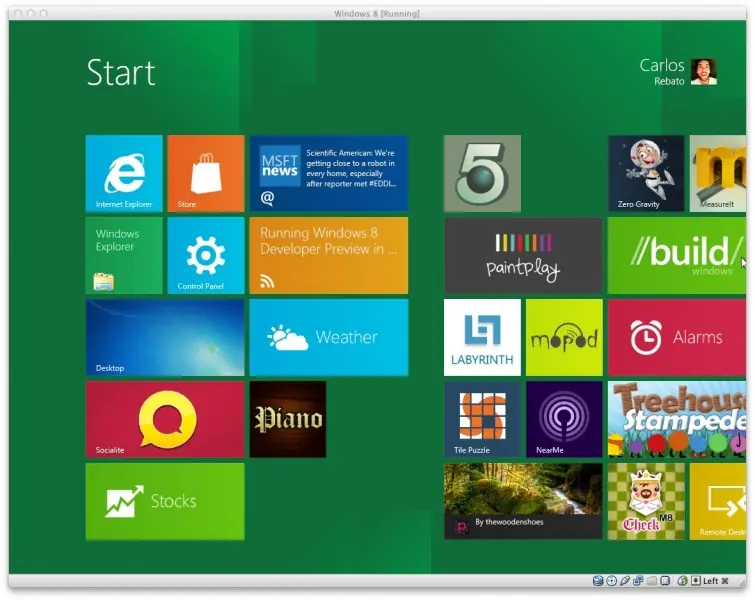Click VirtualBox optical disc status icon
755x600 pixels.
coord(612,581)
